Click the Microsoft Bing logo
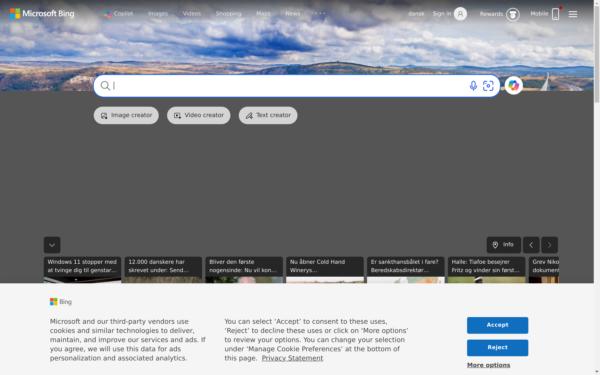The height and width of the screenshot is (375, 600). tap(42, 14)
